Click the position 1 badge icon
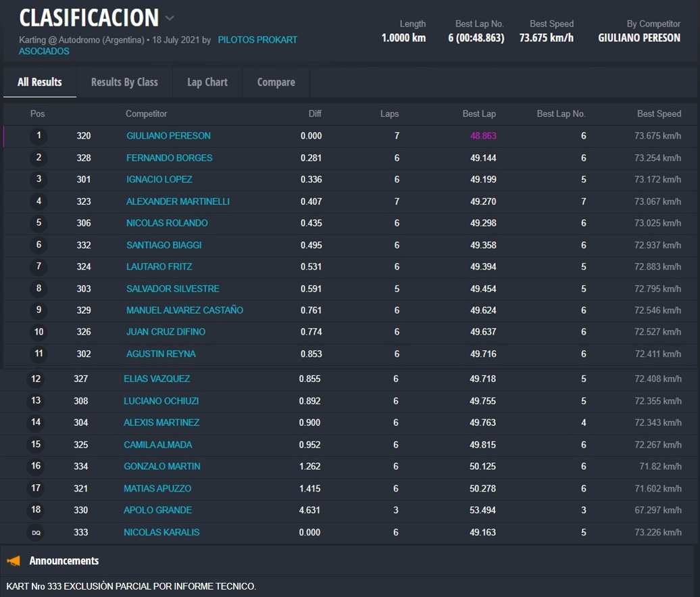Image resolution: width=700 pixels, height=597 pixels. tap(39, 136)
